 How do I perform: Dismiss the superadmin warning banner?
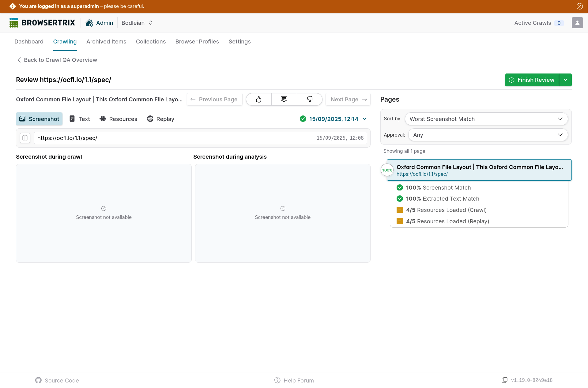coord(579,6)
